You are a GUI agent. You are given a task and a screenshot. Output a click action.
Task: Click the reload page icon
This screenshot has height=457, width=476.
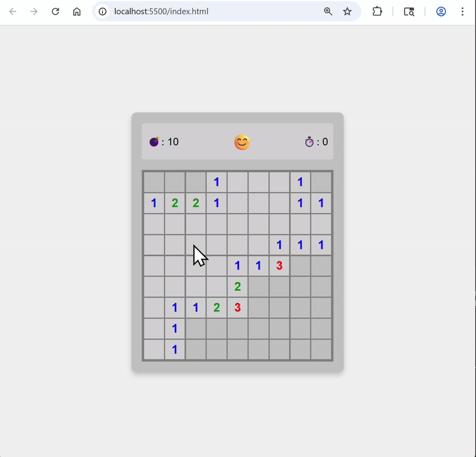[55, 11]
